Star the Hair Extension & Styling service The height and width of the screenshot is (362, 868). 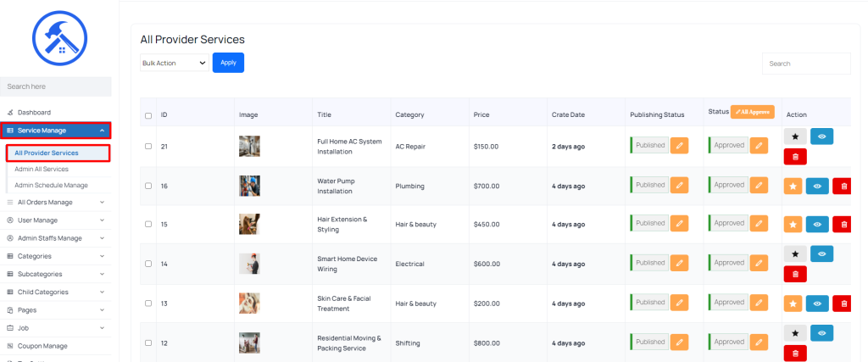coord(793,224)
